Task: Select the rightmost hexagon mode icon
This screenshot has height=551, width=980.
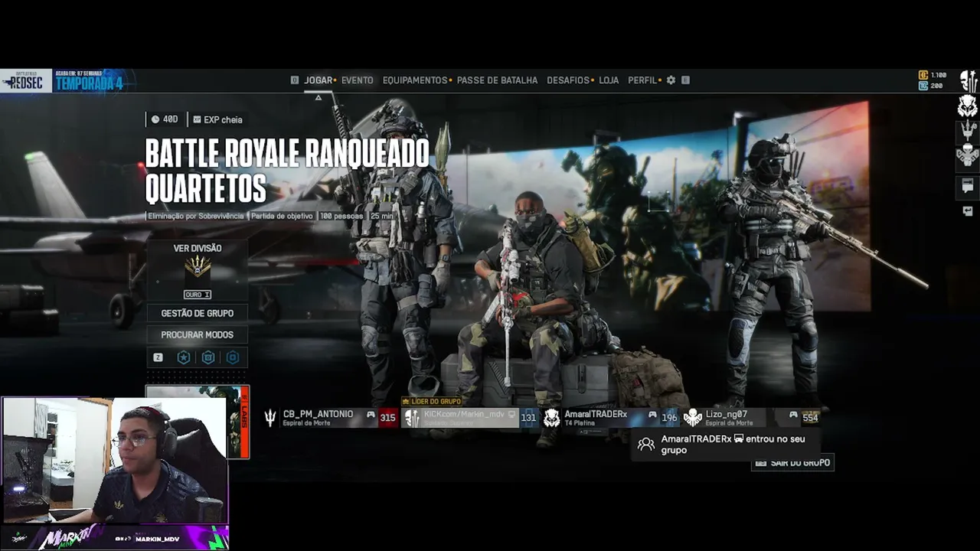Action: point(233,357)
